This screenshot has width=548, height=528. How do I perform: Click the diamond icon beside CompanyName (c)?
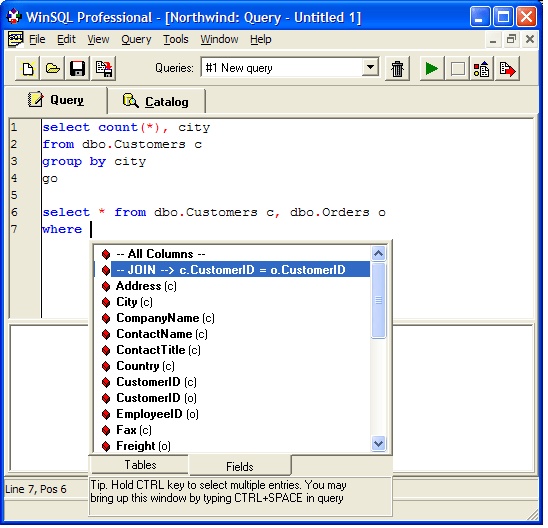tap(106, 318)
